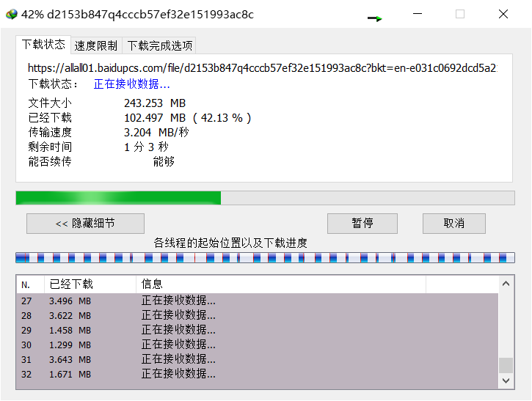The width and height of the screenshot is (532, 401).
Task: Select thread row 31 with 3.643 MB
Action: (x=257, y=359)
